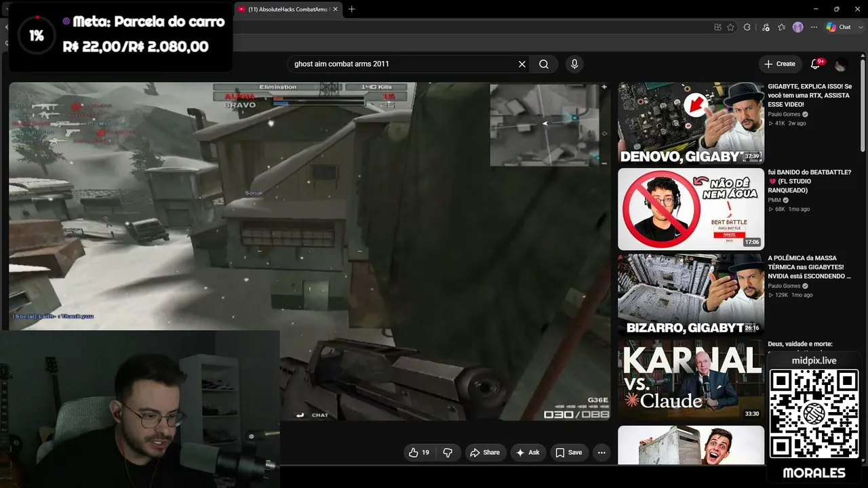Screen dimensions: 868x488
Task: Close the AbsoluteHacks CombatArms tab
Action: pos(335,9)
